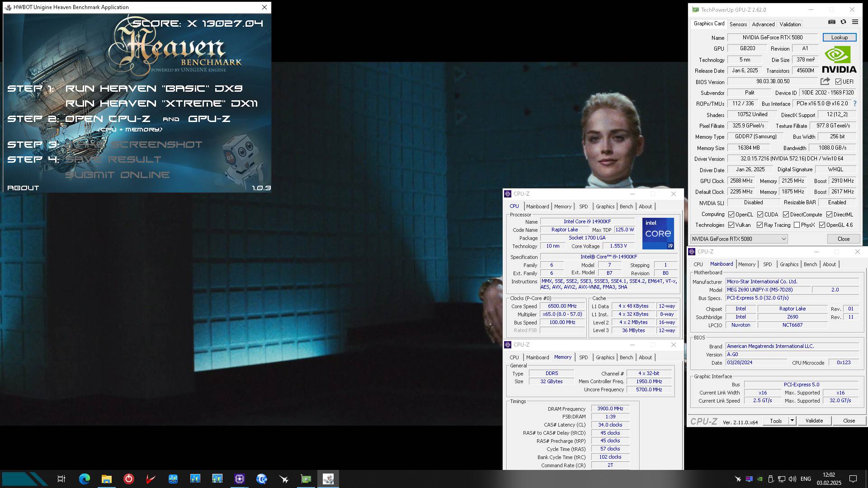Open the NVIDIA GeForce RTX 5080 GPU dropdown
This screenshot has height=488, width=868.
pyautogui.click(x=739, y=239)
